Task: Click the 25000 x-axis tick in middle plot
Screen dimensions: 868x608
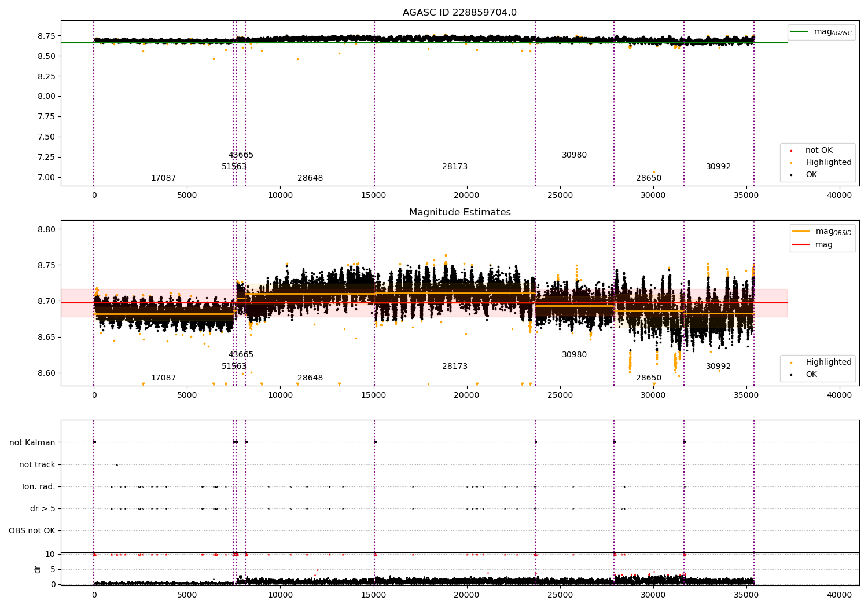Action: point(560,395)
